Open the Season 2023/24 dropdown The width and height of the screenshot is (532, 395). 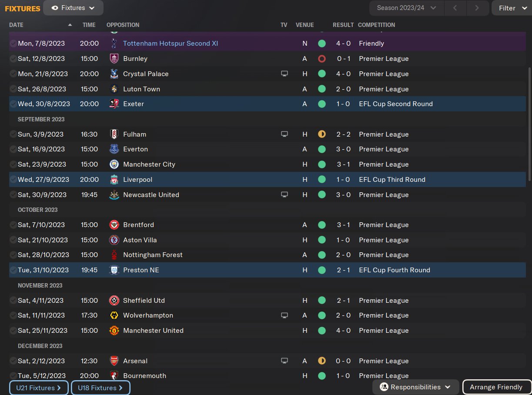(406, 8)
